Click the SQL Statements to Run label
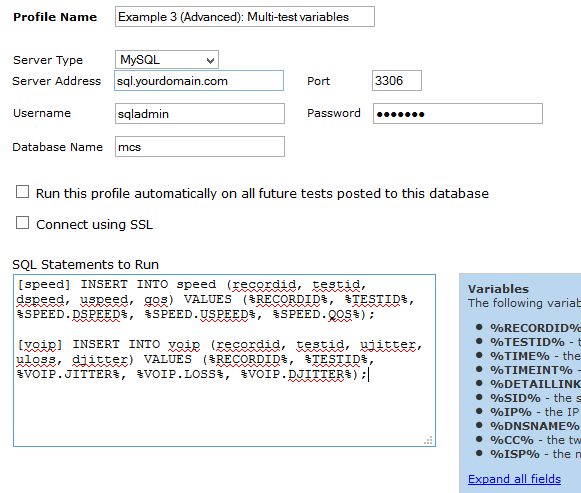Viewport: 581px width, 493px height. click(86, 264)
